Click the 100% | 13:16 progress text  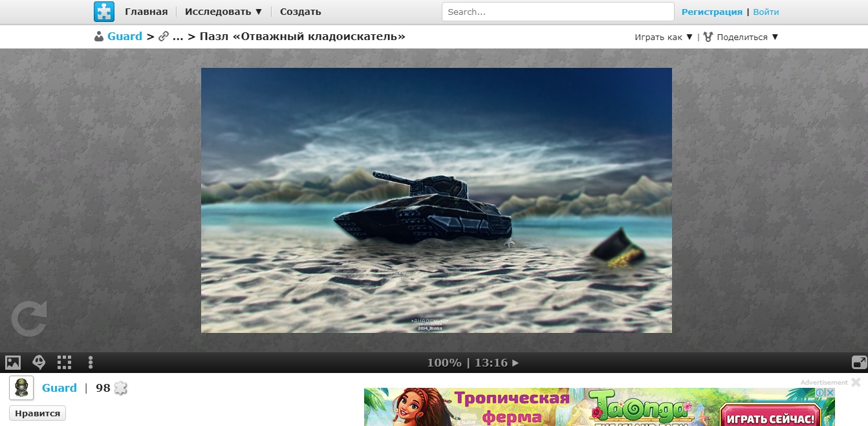click(468, 363)
